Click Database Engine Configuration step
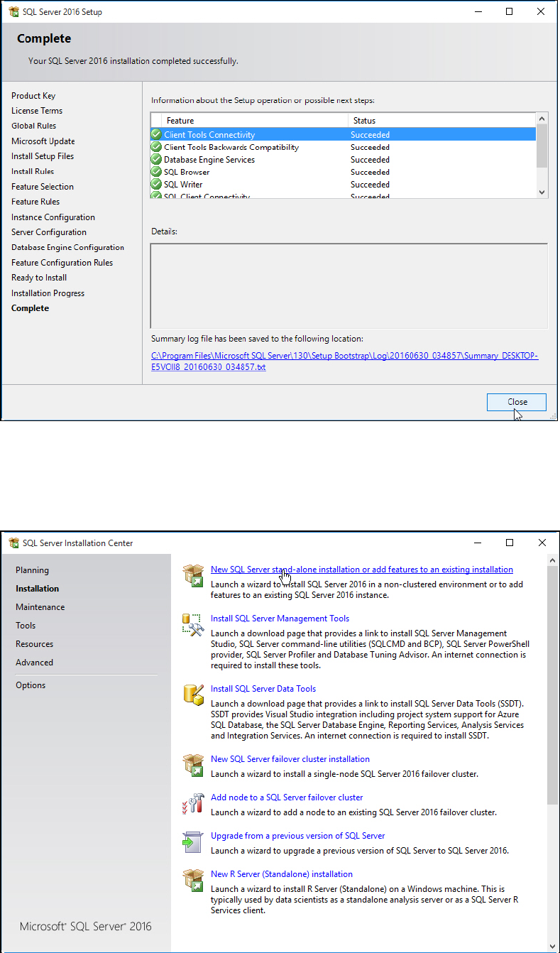560x953 pixels. [67, 248]
